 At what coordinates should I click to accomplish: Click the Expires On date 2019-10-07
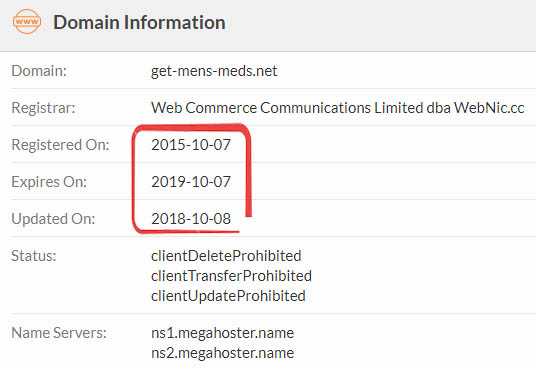pos(191,182)
